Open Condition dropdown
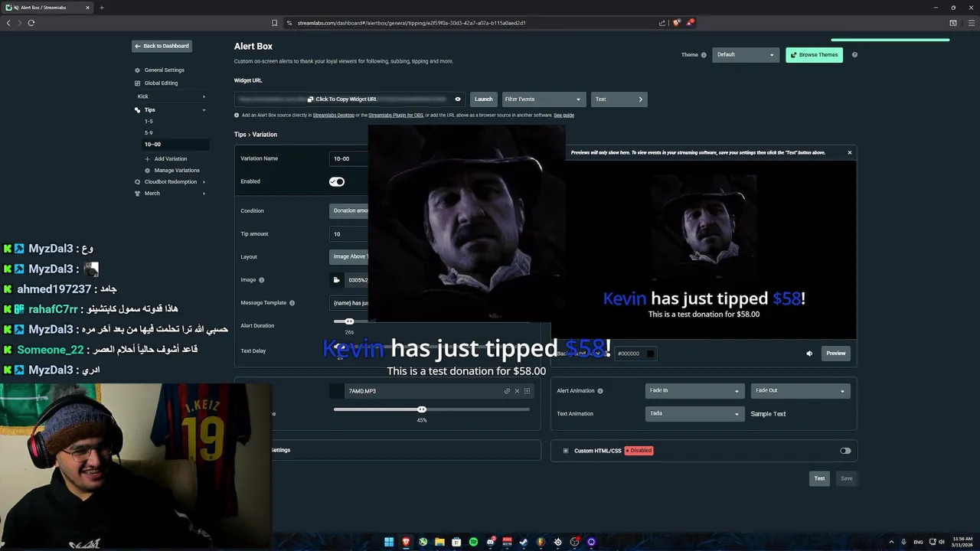Image resolution: width=980 pixels, height=551 pixels. coord(349,211)
